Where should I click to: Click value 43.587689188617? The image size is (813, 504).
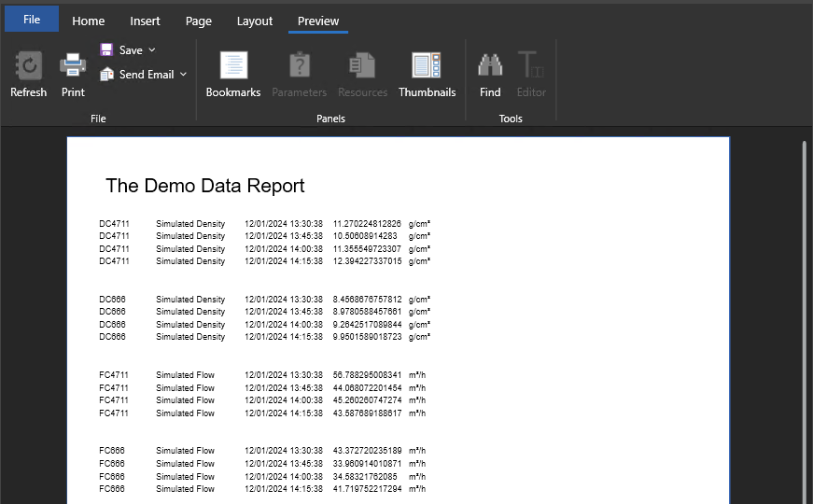coord(367,413)
